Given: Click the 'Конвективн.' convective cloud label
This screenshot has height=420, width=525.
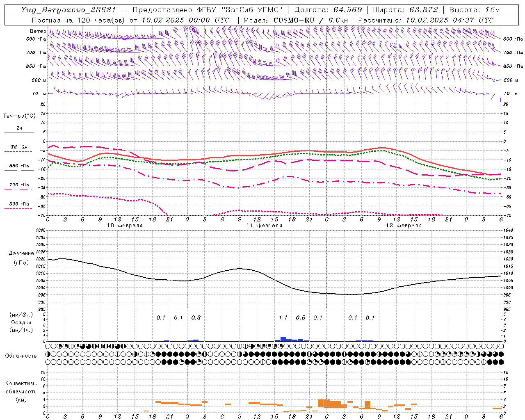Looking at the screenshot, I should (21, 384).
